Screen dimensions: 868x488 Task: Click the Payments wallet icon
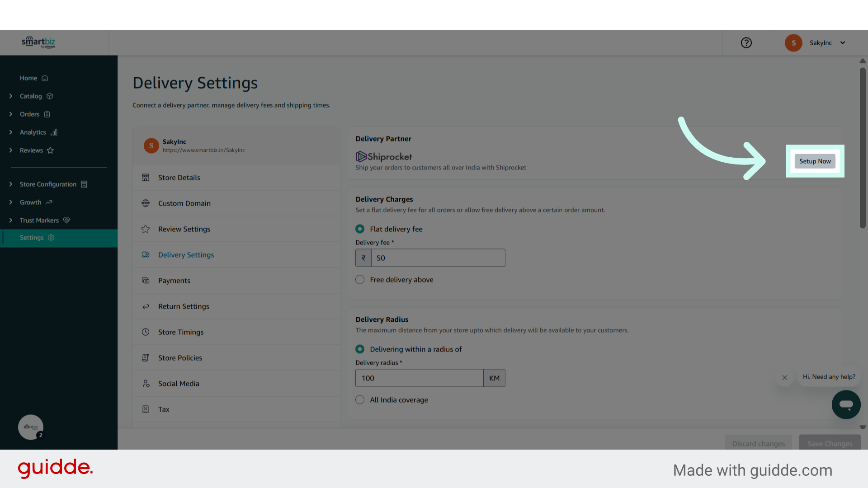146,281
